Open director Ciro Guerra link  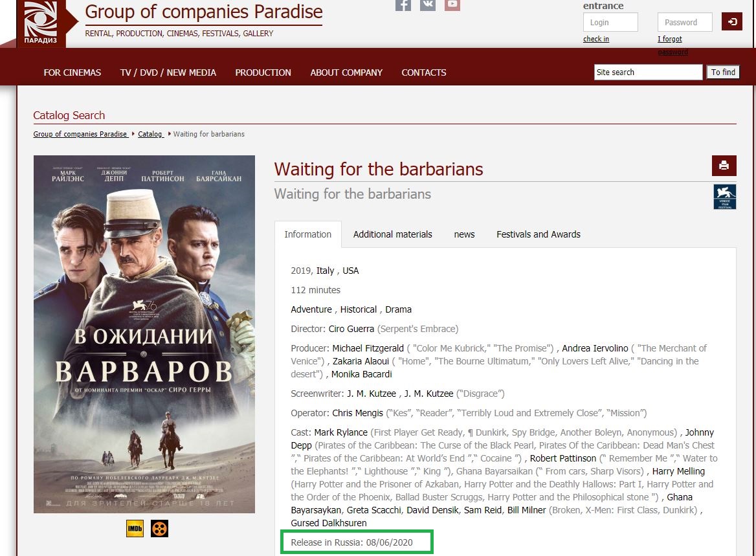[x=351, y=329]
